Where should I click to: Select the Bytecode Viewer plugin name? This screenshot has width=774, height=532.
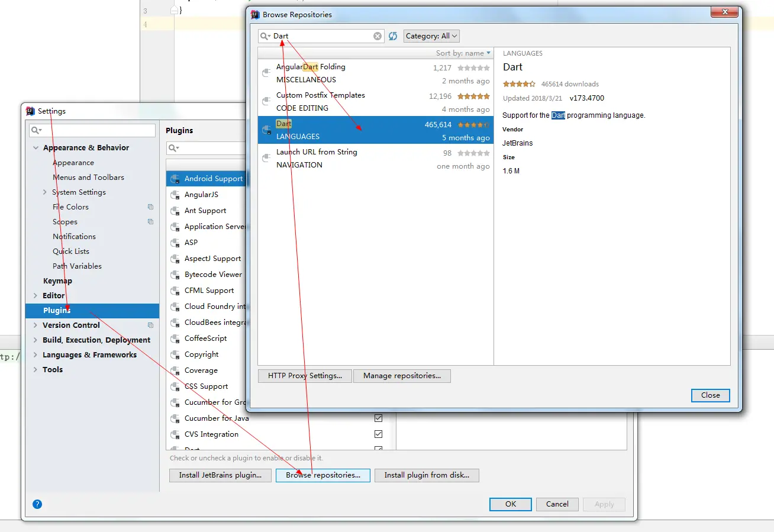(x=213, y=275)
